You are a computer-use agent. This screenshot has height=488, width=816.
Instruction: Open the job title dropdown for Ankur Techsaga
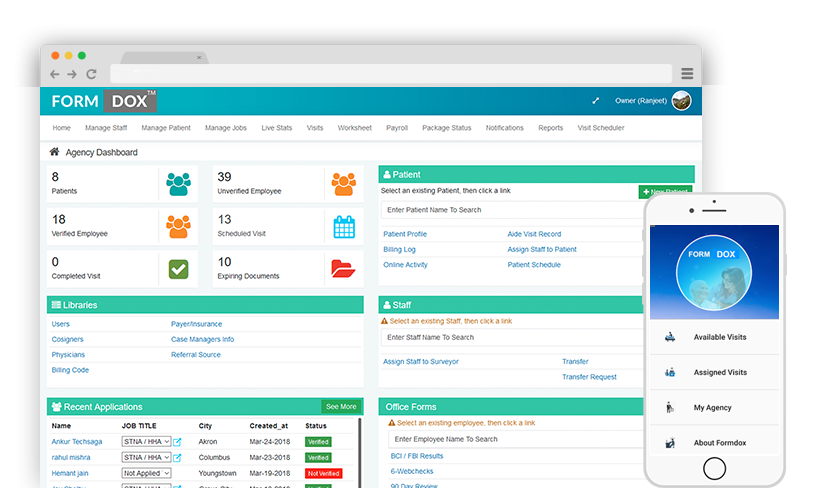tap(146, 442)
